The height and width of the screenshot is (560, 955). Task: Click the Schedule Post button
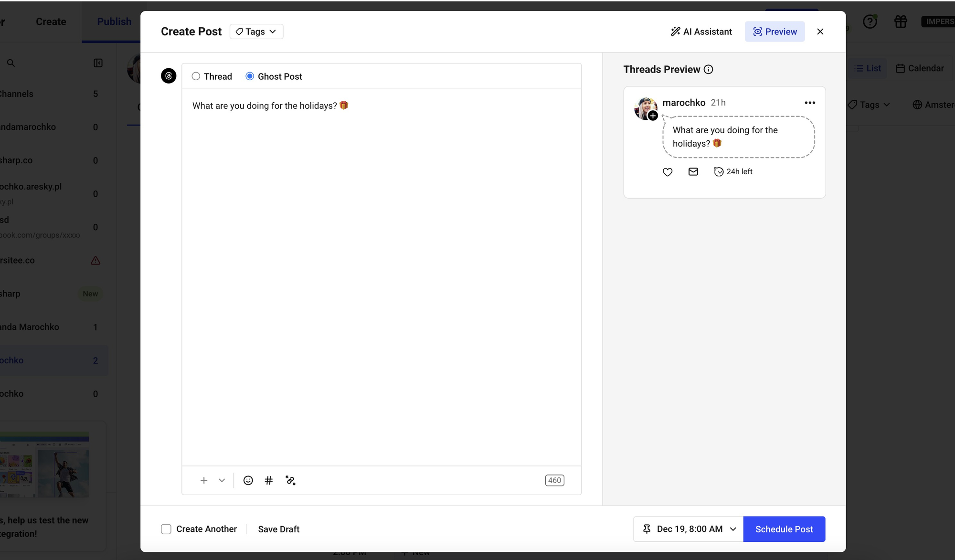point(784,529)
